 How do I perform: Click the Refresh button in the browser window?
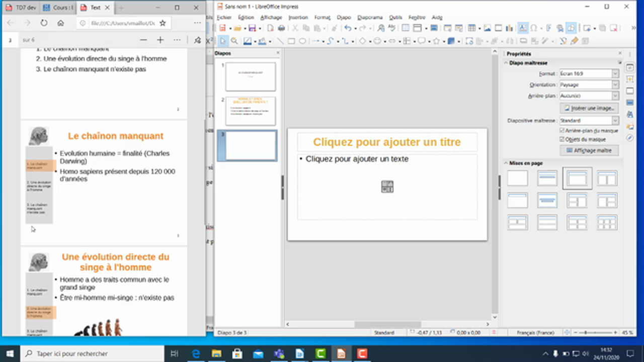[44, 23]
